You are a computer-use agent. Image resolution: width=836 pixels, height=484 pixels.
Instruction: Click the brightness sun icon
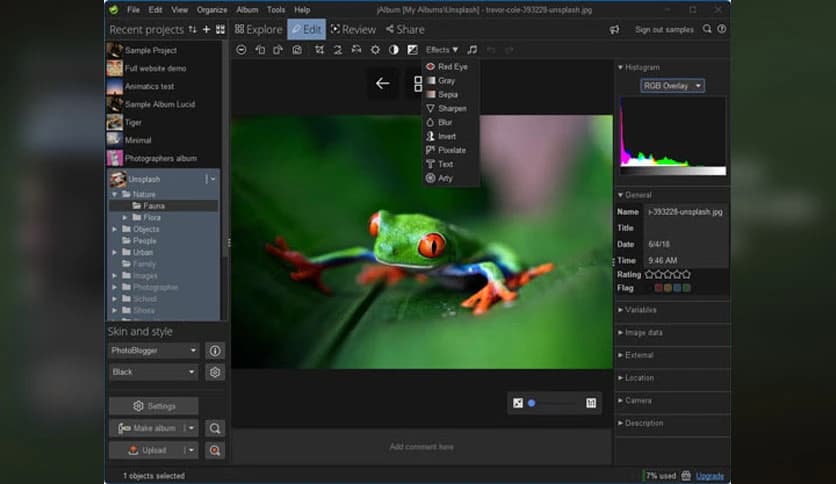click(x=375, y=50)
